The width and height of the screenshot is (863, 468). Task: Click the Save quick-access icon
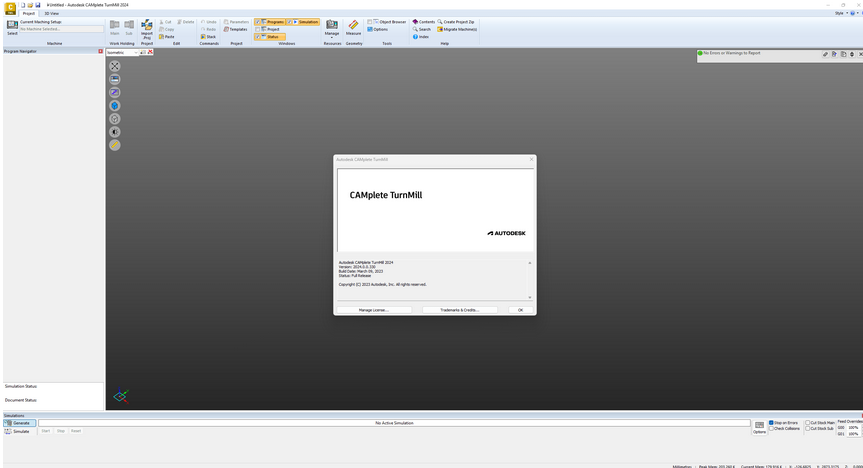coord(38,5)
